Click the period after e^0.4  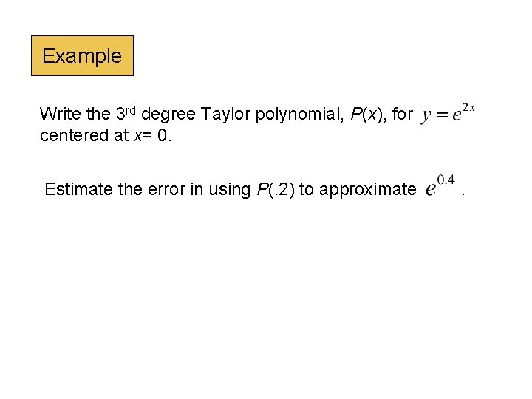pyautogui.click(x=463, y=193)
